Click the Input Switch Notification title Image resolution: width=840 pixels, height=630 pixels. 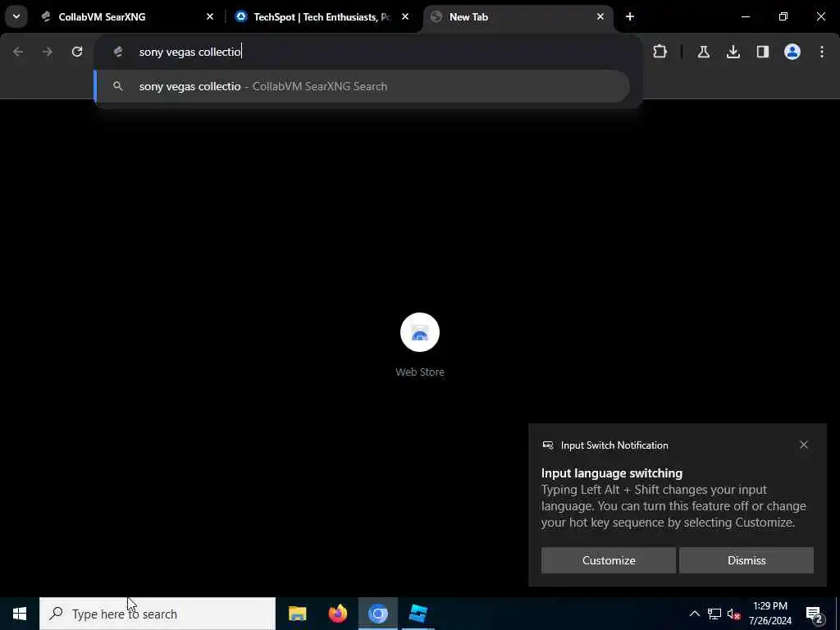click(x=614, y=445)
